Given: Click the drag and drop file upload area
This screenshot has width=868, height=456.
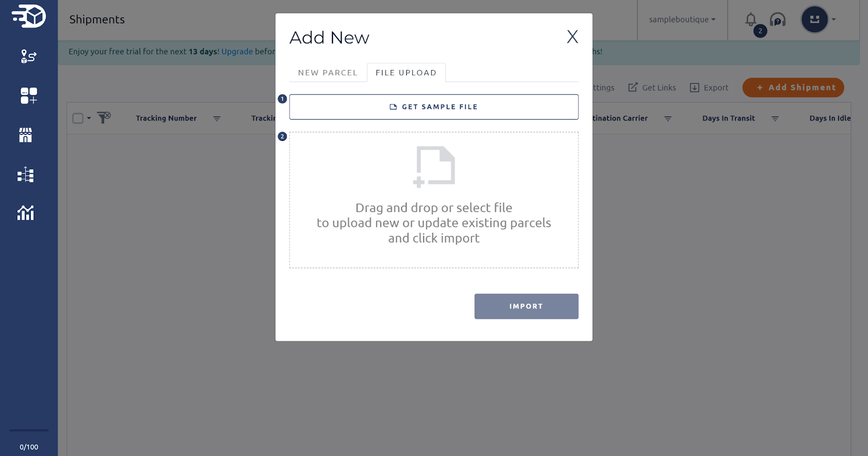Looking at the screenshot, I should pos(434,200).
